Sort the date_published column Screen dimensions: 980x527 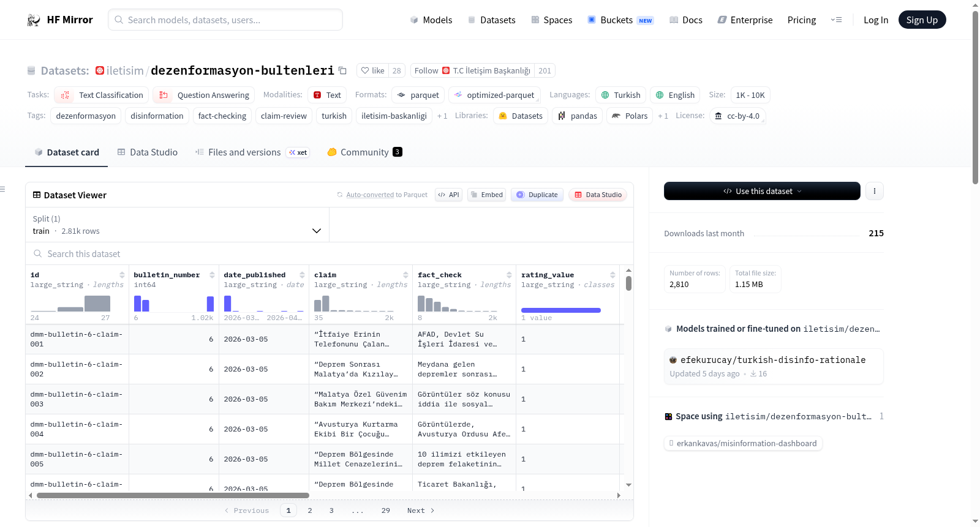point(302,275)
